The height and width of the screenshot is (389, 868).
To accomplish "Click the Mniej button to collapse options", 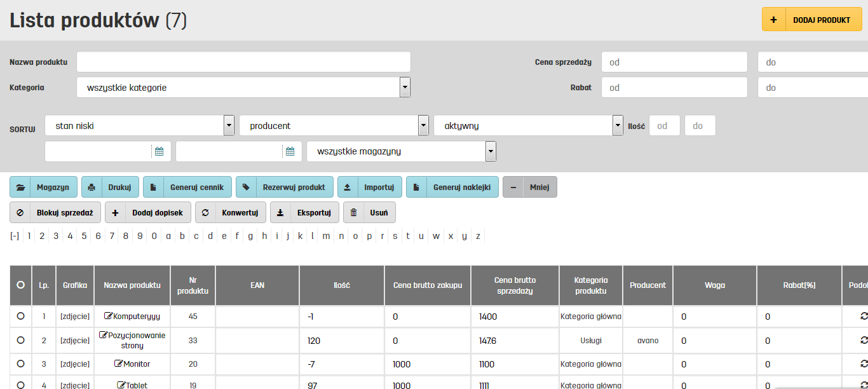I will [530, 188].
